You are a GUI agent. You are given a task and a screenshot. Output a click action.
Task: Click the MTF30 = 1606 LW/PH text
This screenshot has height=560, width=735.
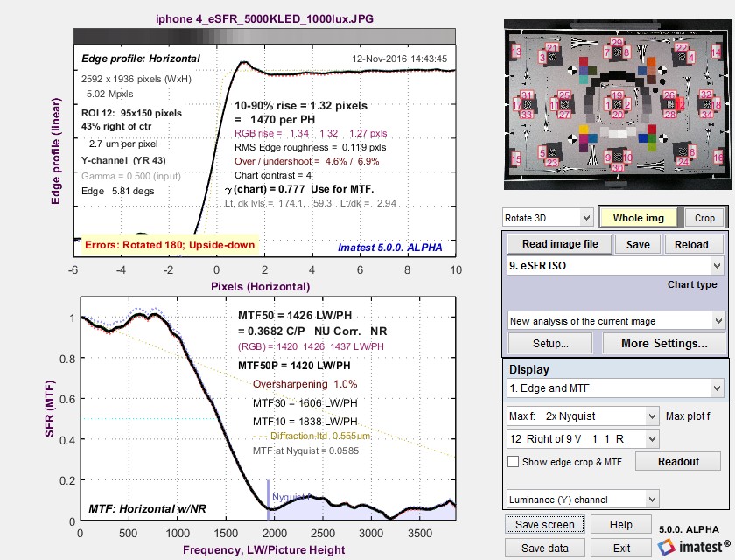pos(304,403)
